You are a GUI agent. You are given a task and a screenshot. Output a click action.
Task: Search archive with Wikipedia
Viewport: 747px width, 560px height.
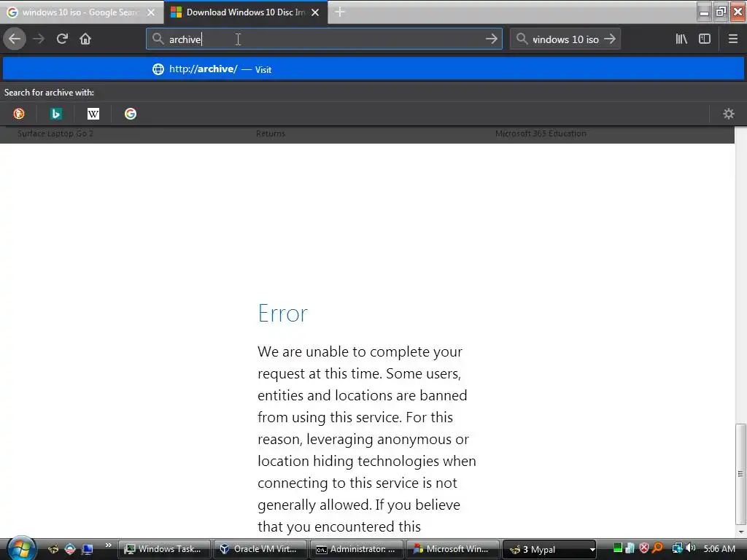93,114
